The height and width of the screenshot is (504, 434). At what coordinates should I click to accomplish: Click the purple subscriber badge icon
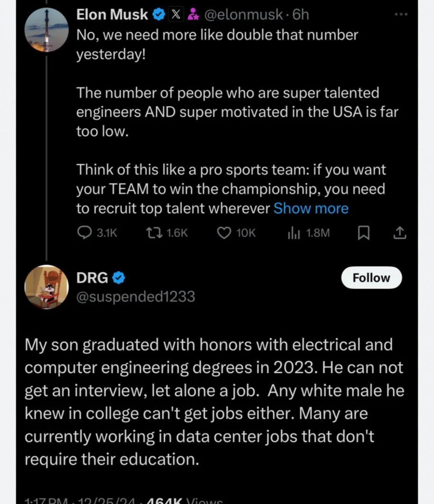(193, 15)
